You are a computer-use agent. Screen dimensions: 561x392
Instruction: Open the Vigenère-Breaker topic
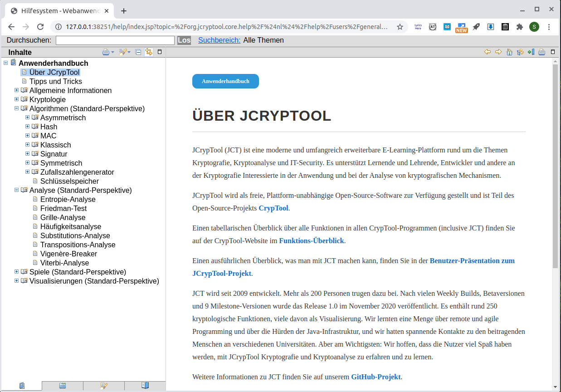point(68,254)
